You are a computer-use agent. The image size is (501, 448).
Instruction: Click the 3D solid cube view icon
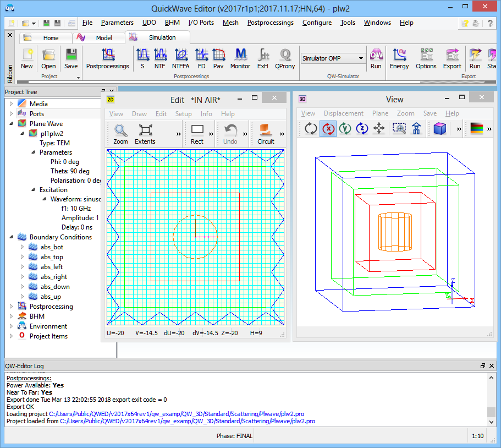439,129
